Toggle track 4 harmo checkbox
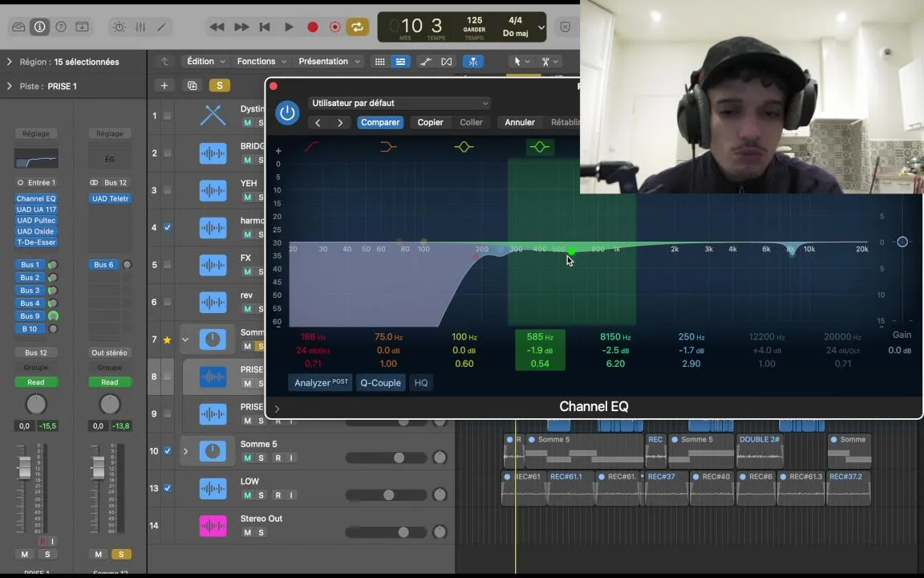 [168, 228]
